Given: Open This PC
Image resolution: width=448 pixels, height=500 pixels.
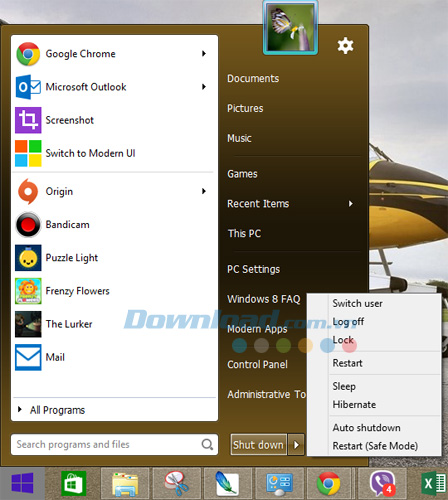Looking at the screenshot, I should point(244,234).
